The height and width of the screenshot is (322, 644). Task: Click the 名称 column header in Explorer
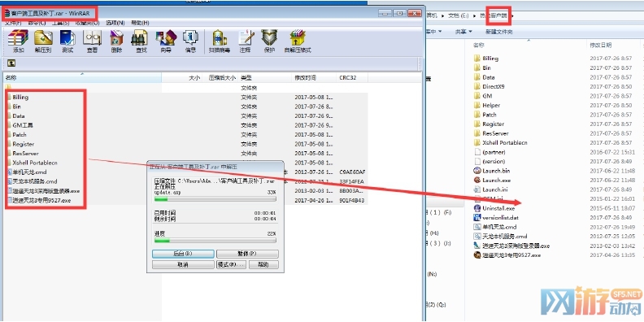tap(529, 45)
